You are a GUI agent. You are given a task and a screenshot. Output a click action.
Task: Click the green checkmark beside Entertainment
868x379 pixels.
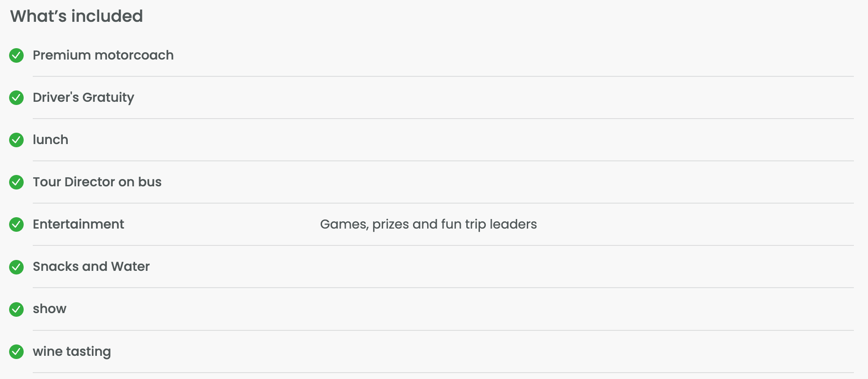[16, 224]
